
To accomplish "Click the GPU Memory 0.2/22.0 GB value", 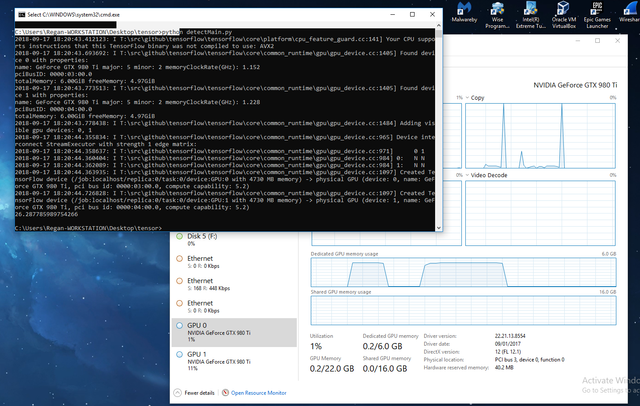I will click(x=332, y=369).
